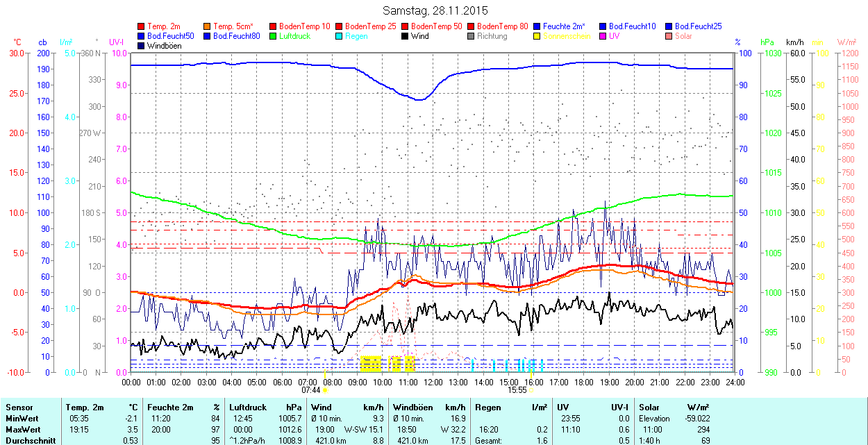868x445 pixels.
Task: Click the 15:55 sunset time marker
Action: click(517, 390)
